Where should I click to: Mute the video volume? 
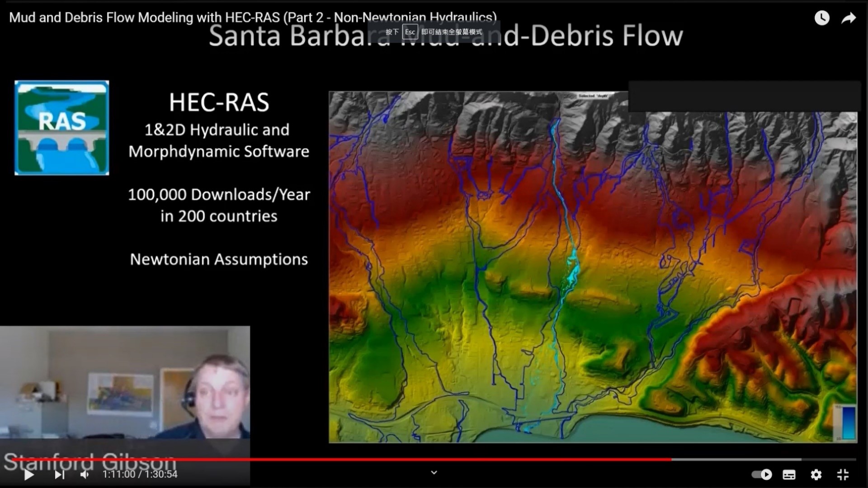85,474
